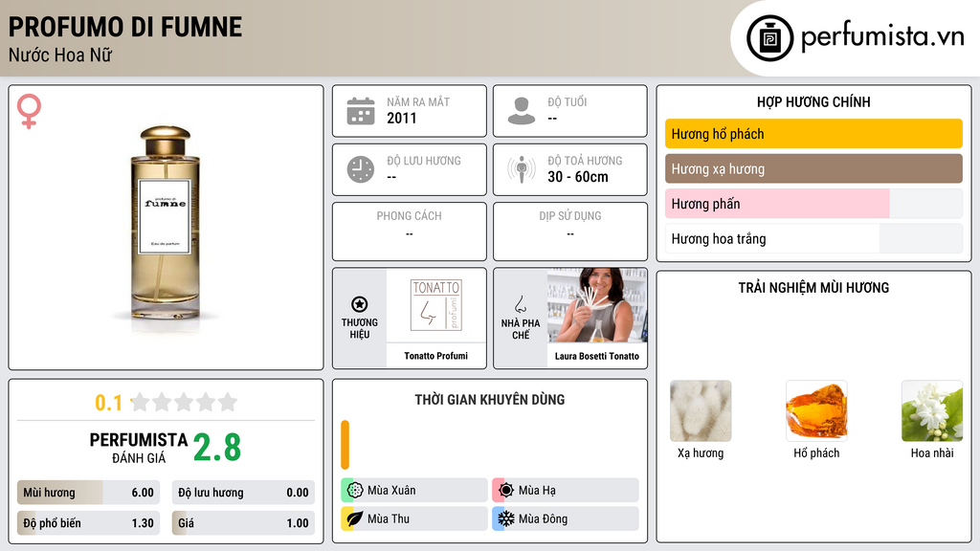Click the Dịp Sử Dụng occasion box

point(570,231)
